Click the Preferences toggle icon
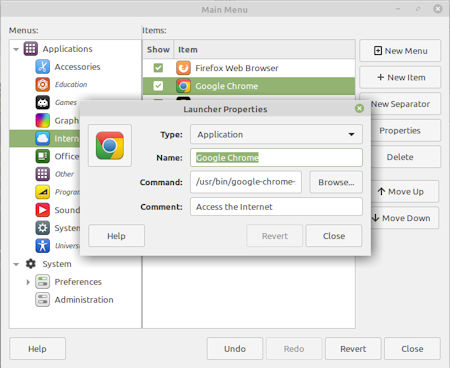450x368 pixels. (43, 282)
